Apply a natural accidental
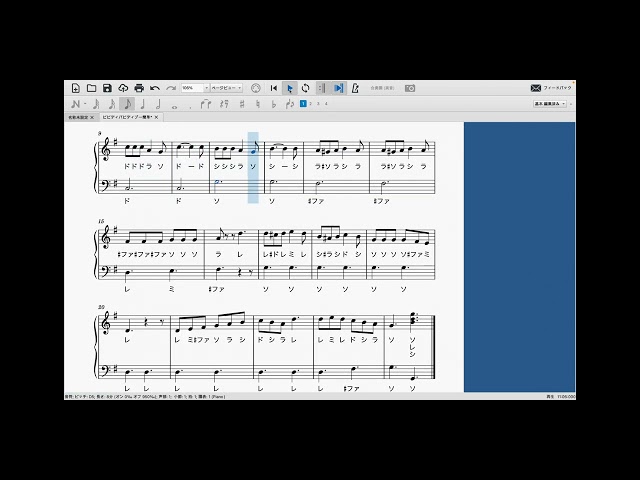The height and width of the screenshot is (480, 640). pyautogui.click(x=258, y=104)
